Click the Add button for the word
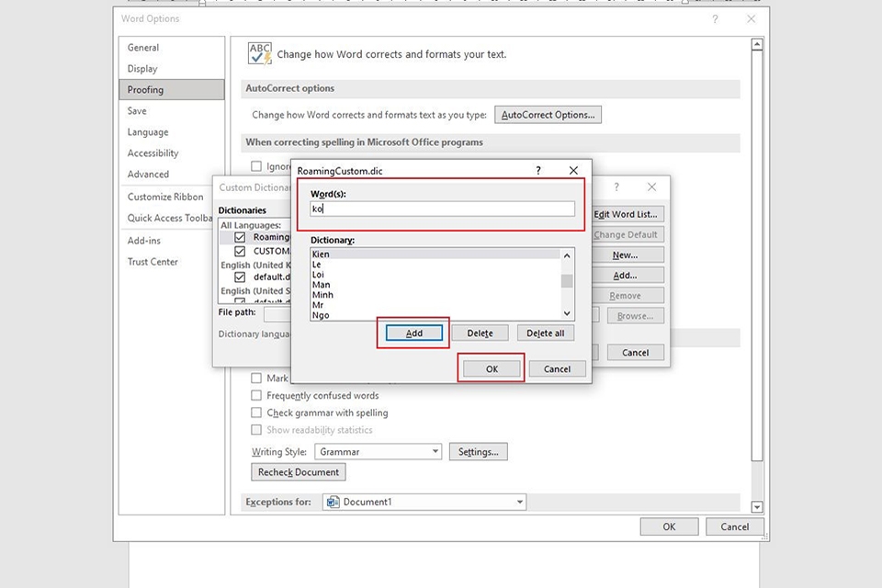This screenshot has width=882, height=588. [414, 334]
